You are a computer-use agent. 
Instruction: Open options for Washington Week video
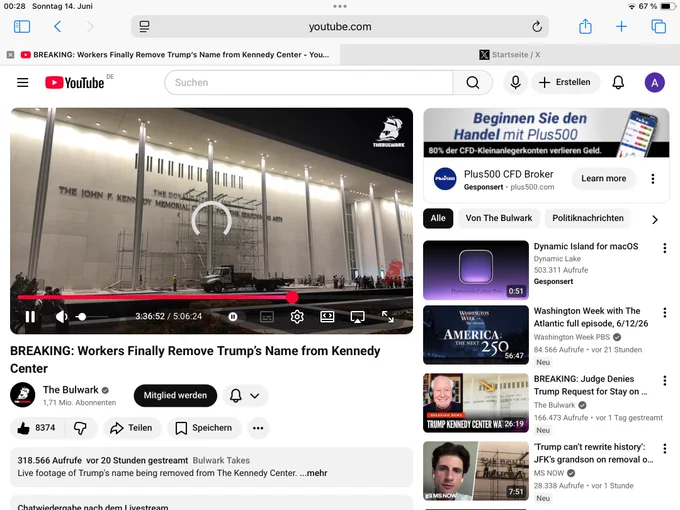pos(664,313)
